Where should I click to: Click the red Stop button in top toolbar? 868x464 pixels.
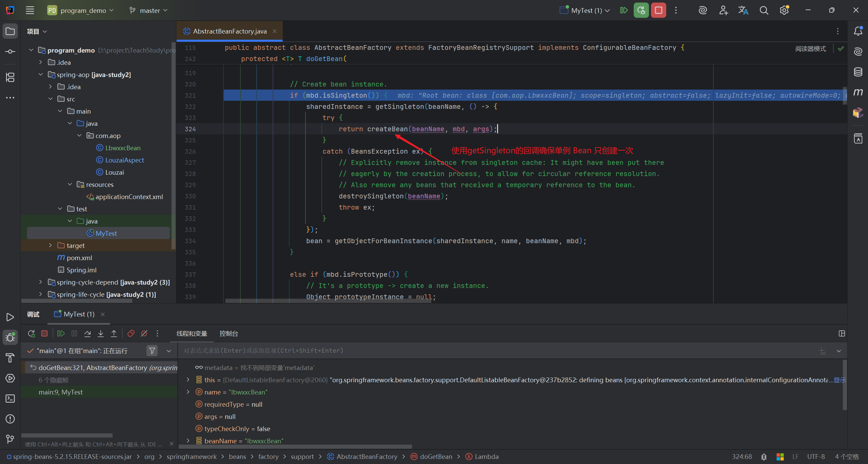click(658, 11)
